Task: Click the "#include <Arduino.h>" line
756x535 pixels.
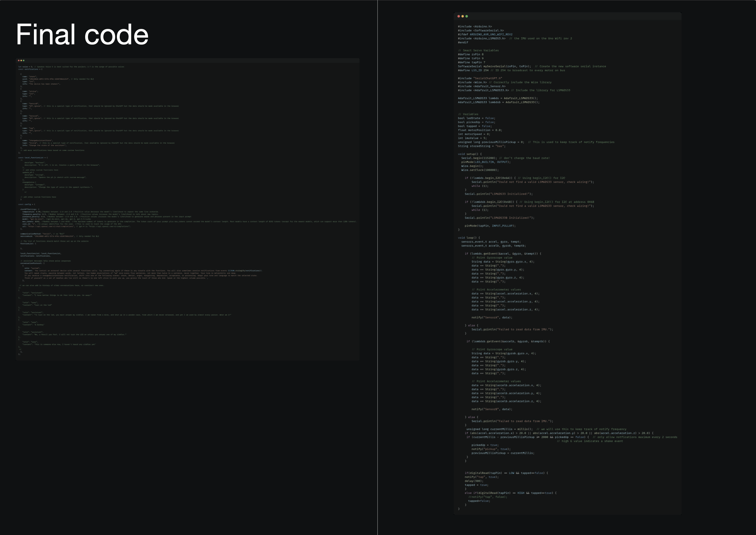Action: coord(475,26)
